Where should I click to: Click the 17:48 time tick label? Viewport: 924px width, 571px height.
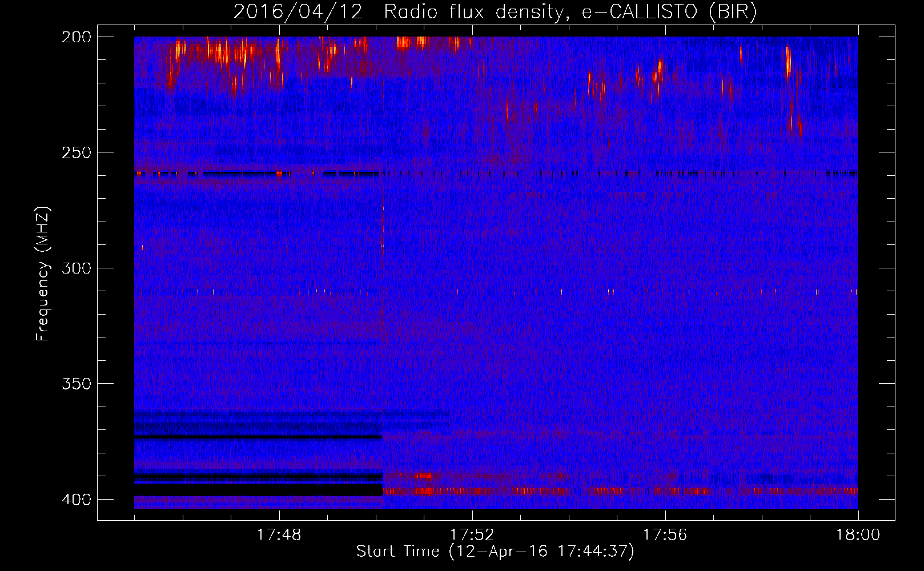[x=279, y=535]
